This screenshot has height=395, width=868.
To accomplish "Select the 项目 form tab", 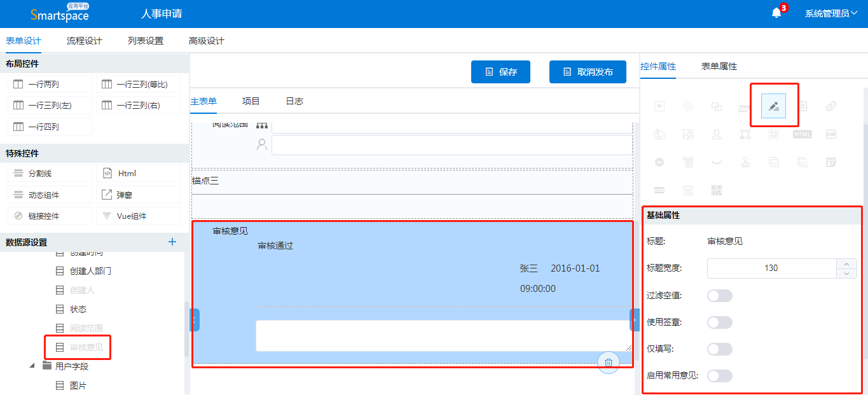I will tap(251, 101).
